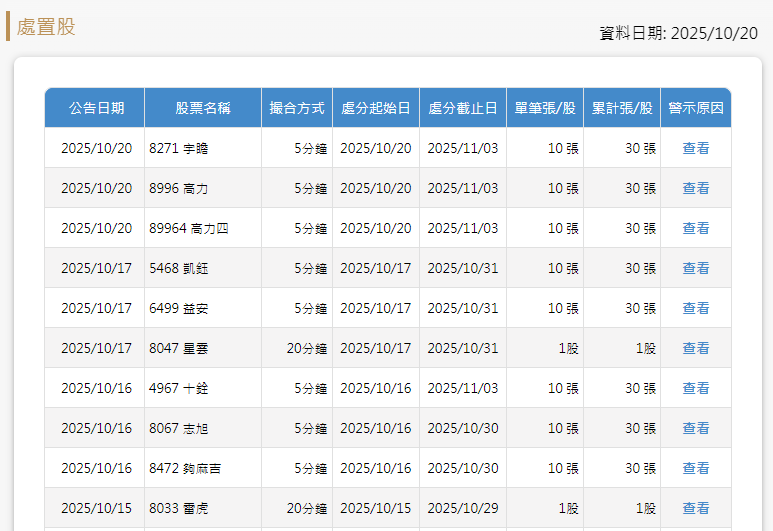Select the 警示原因 column header

tap(696, 108)
